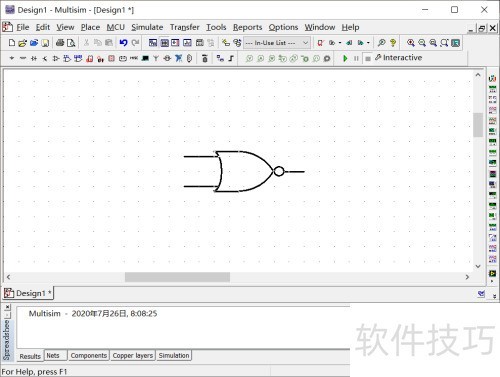Place a CMOS component
Screen dimensions: 500x377
[78, 58]
